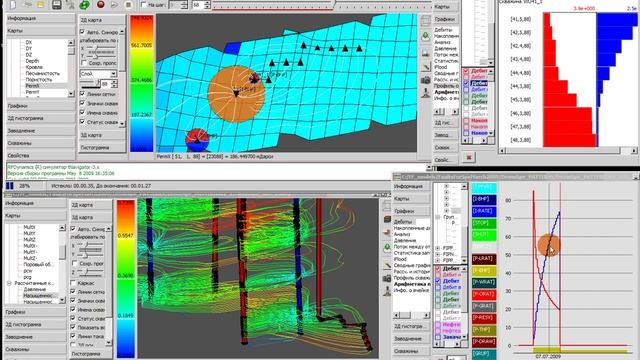Pause the calculation with the blue pause icon
This screenshot has height=360, width=640.
10,186
